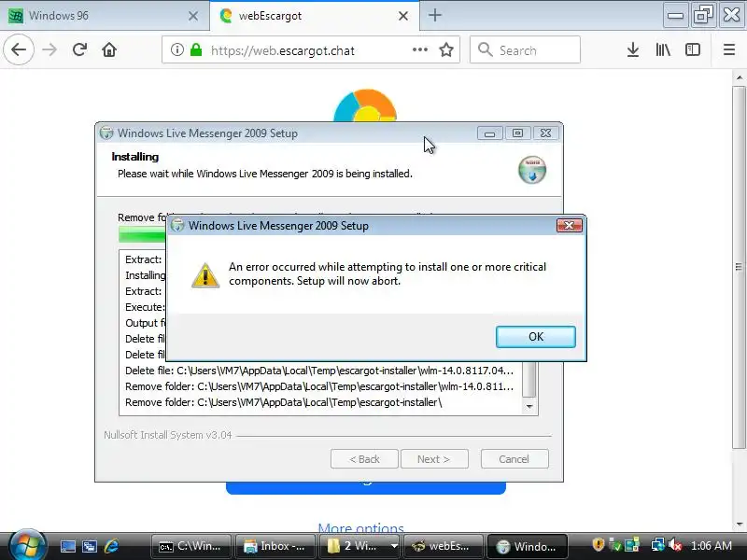The image size is (747, 560).
Task: Expand the grouped '2 Wi...' taskbar button
Action: 359,546
